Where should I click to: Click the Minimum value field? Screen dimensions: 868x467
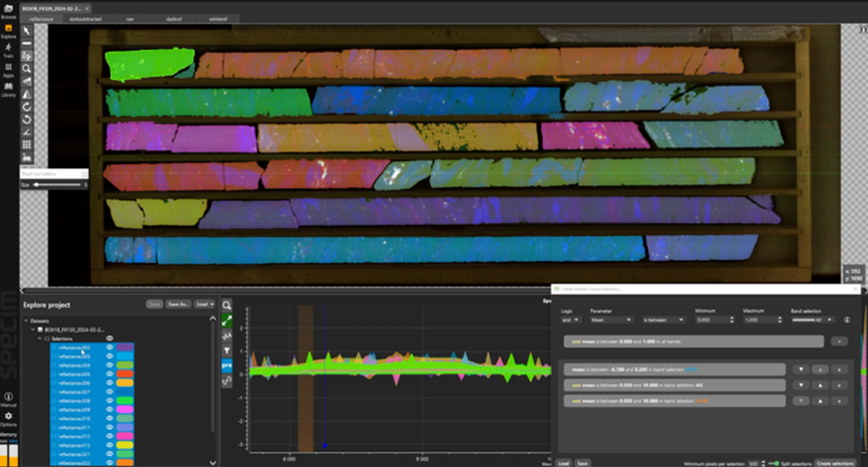[x=713, y=320]
